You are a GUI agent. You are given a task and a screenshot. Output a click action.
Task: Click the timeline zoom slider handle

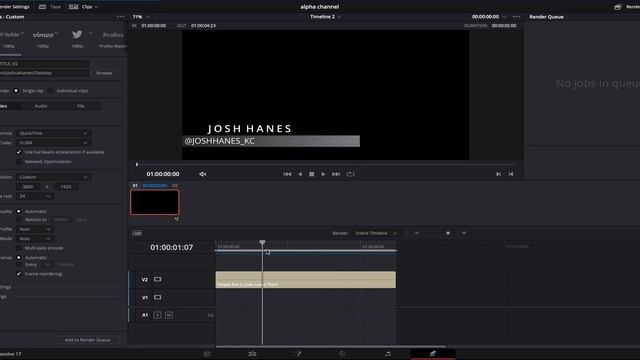(x=448, y=233)
